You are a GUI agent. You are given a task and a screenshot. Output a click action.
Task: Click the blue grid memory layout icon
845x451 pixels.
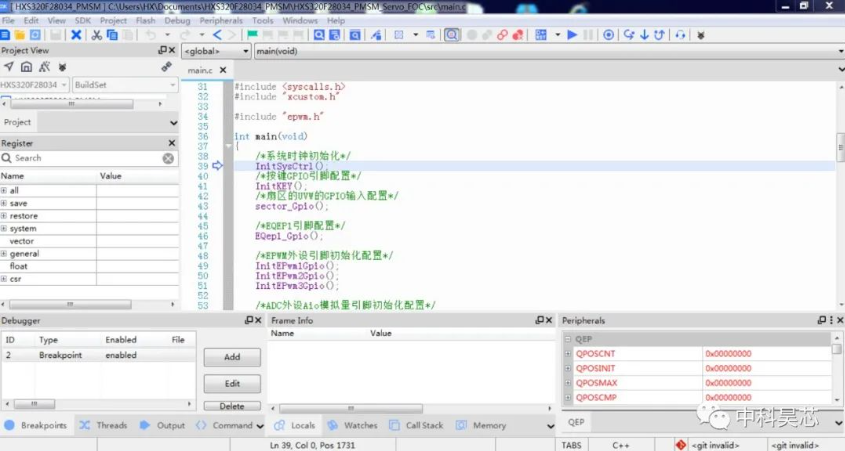pyautogui.click(x=541, y=35)
